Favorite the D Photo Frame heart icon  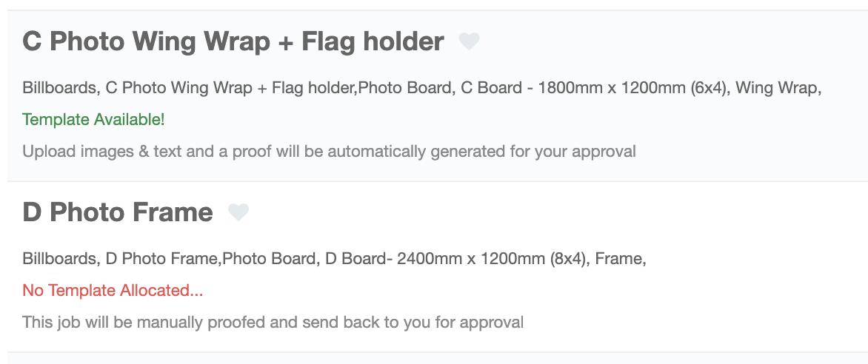coord(238,212)
